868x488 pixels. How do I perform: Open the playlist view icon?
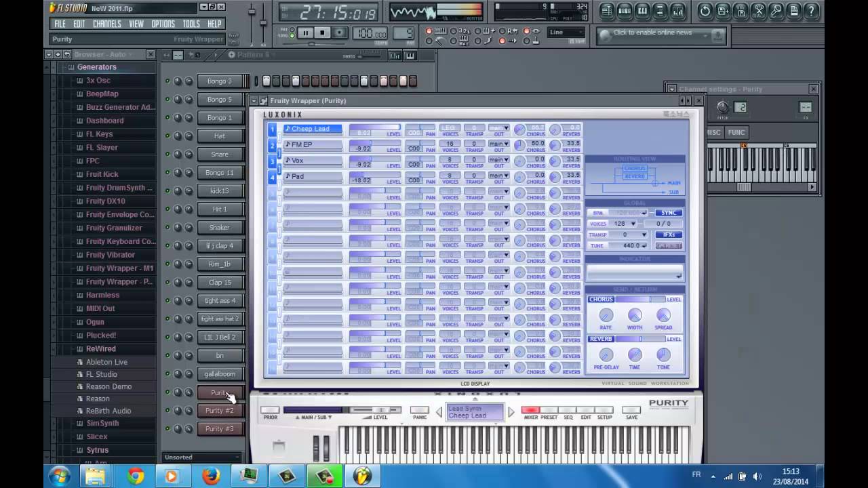pyautogui.click(x=607, y=11)
